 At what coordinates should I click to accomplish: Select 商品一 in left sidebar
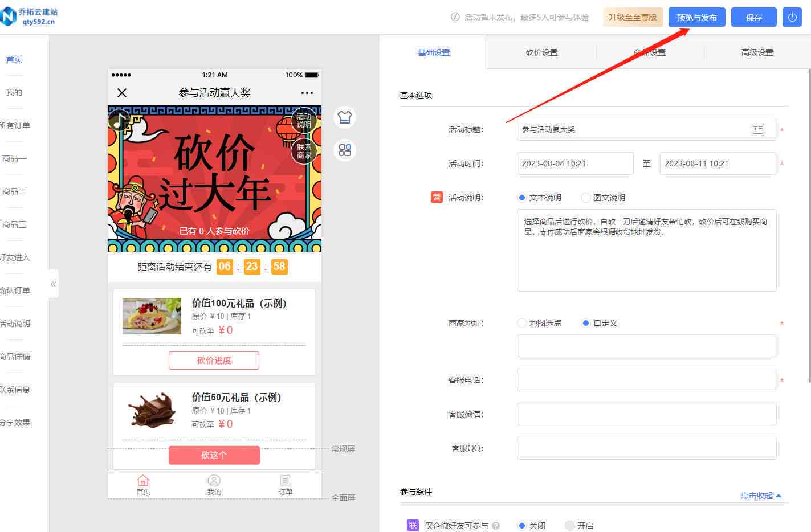point(14,158)
